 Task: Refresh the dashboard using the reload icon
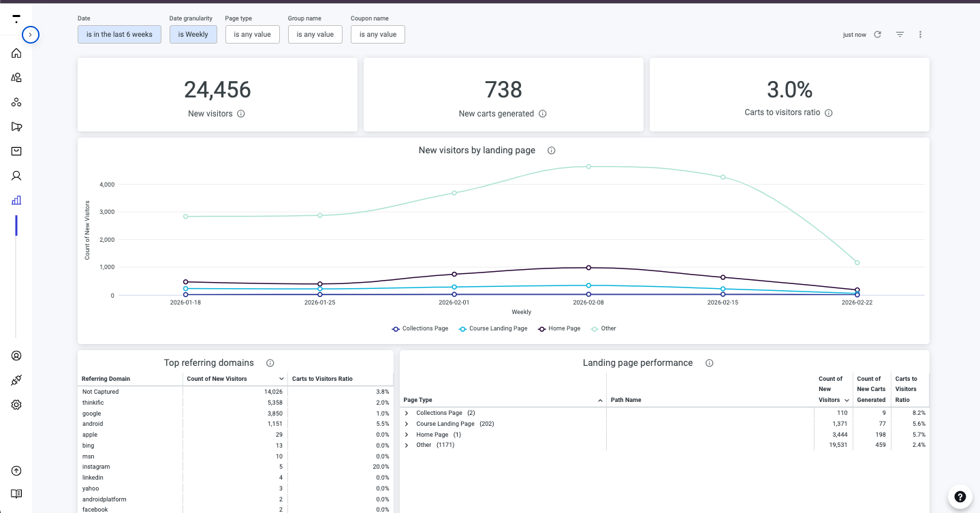879,34
